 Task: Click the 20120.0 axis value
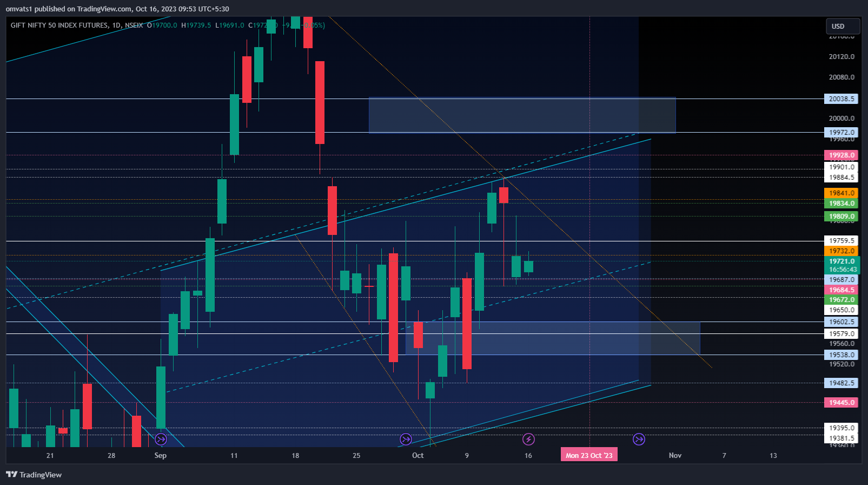pyautogui.click(x=842, y=57)
